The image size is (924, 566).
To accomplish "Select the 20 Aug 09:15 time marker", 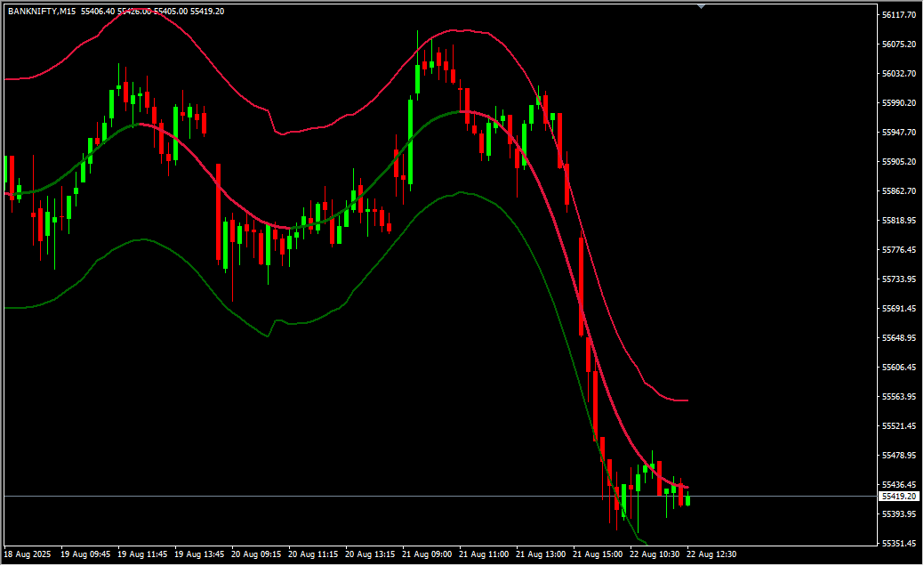I will tap(257, 554).
